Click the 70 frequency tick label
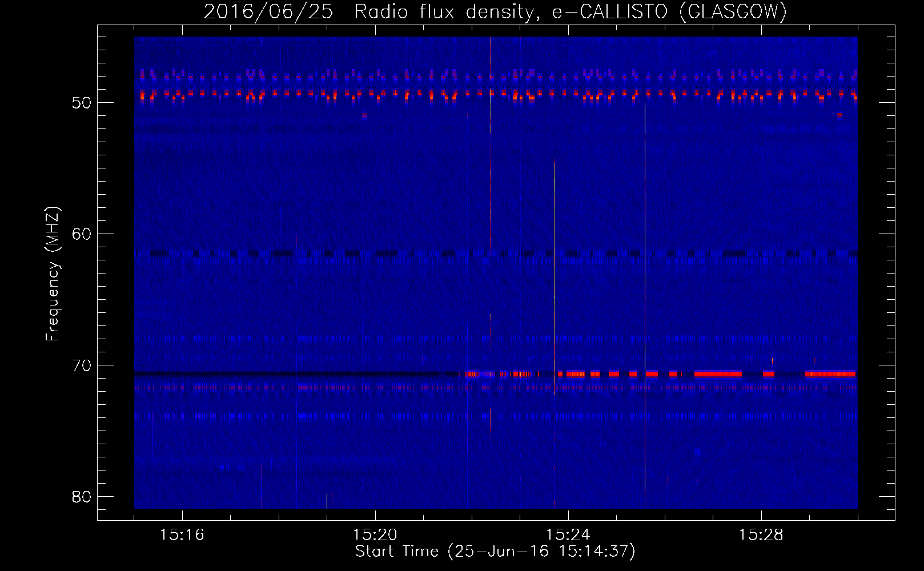Image resolution: width=924 pixels, height=571 pixels. pyautogui.click(x=82, y=365)
